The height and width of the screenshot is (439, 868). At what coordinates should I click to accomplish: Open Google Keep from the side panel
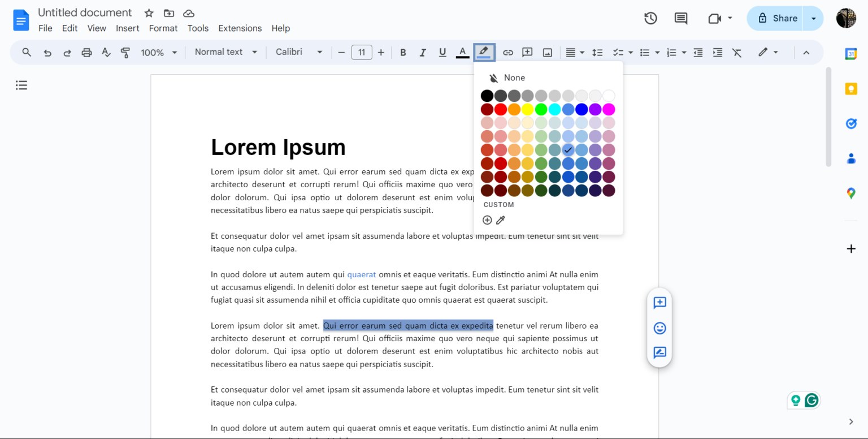[851, 88]
